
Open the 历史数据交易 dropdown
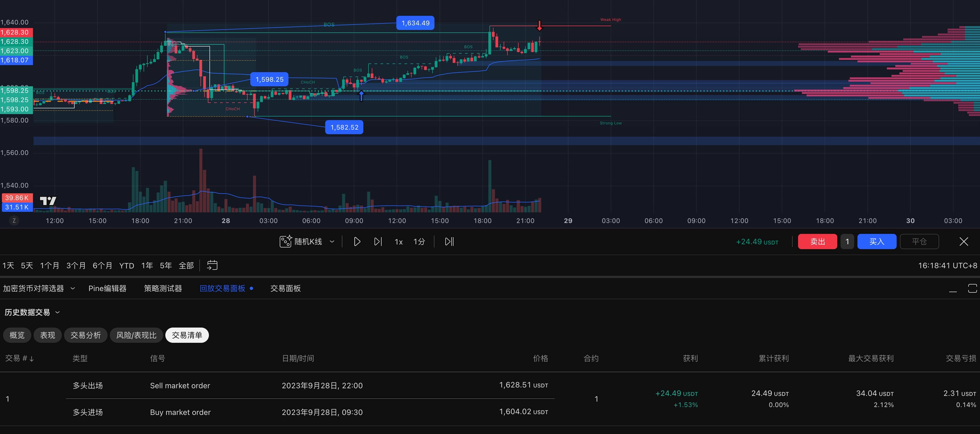coord(57,312)
